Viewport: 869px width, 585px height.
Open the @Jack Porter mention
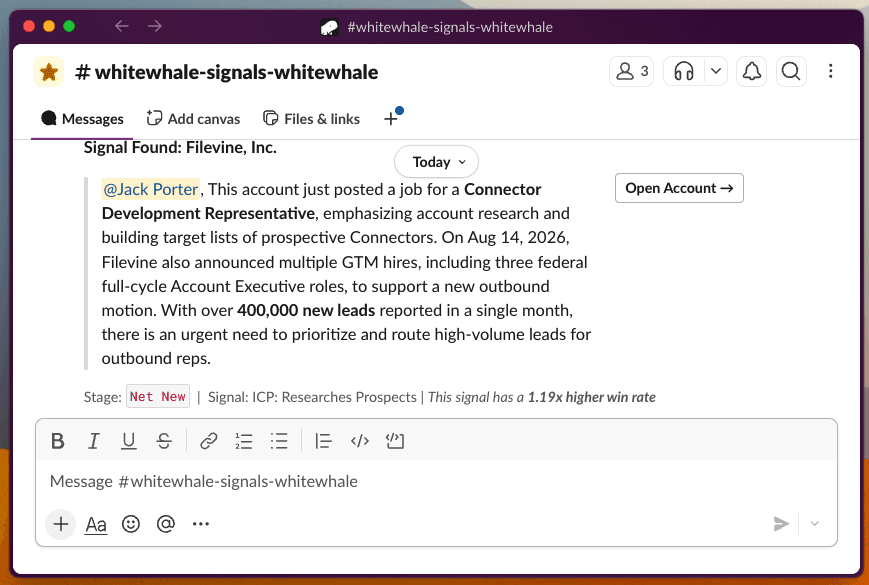coord(150,189)
